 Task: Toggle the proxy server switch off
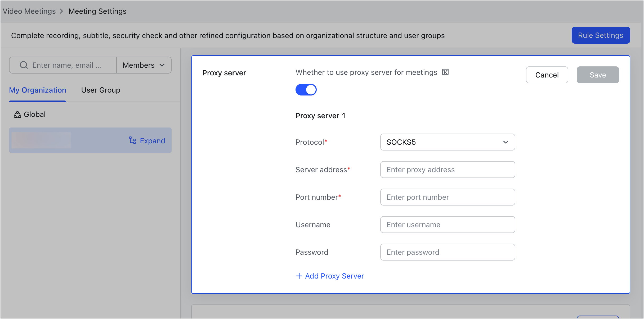(x=306, y=90)
